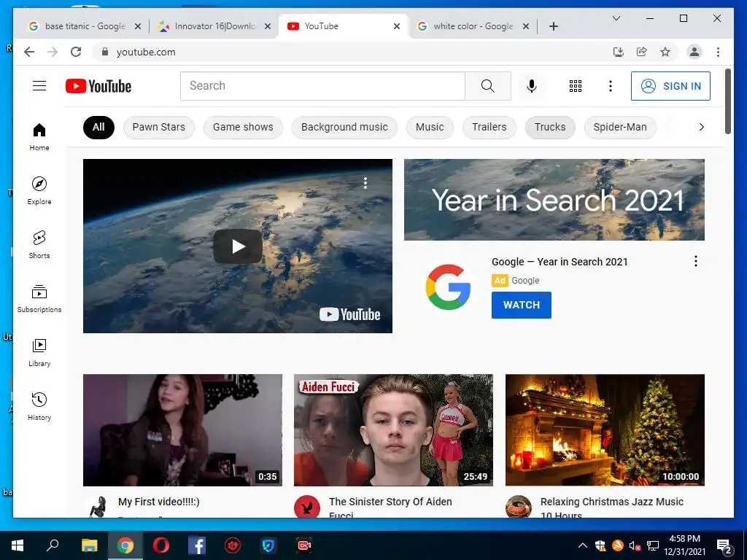This screenshot has height=560, width=747.
Task: Click the page vertical scrollbar
Action: tap(727, 101)
